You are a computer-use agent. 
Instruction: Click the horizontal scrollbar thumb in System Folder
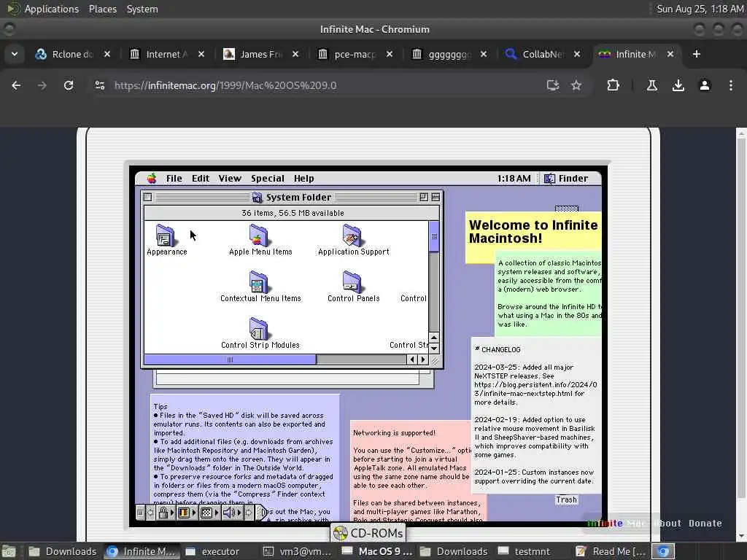[x=230, y=359]
